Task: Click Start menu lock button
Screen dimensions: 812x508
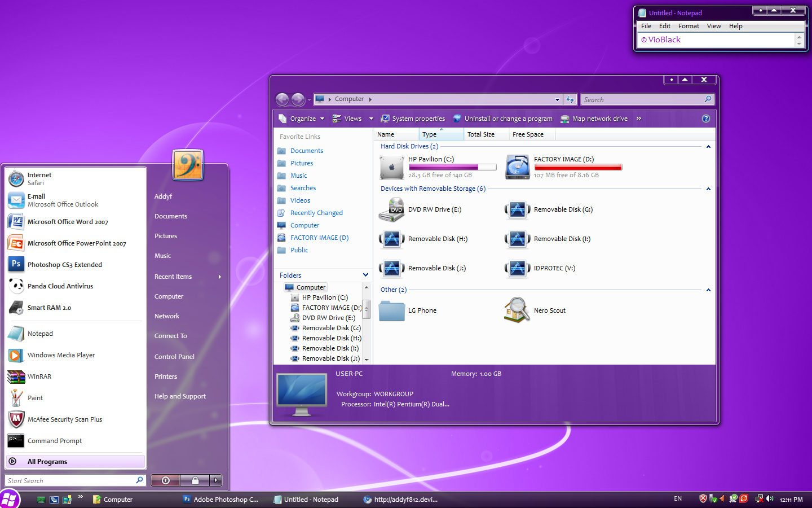Action: point(195,480)
